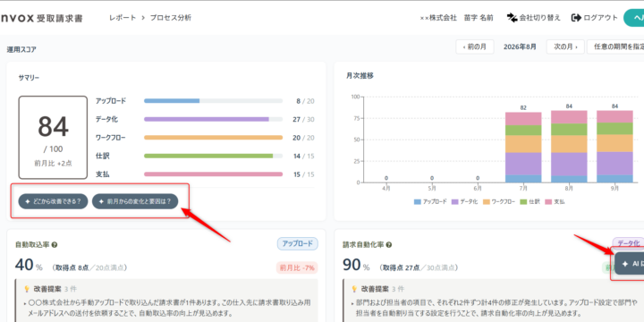The image size is (644, 322).
Task: Click the 仕訳 legend color swatch
Action: tap(523, 202)
